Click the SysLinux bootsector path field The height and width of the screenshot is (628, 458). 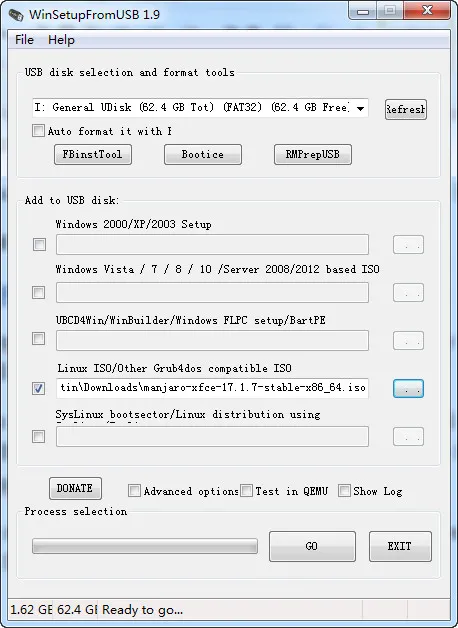(x=212, y=437)
